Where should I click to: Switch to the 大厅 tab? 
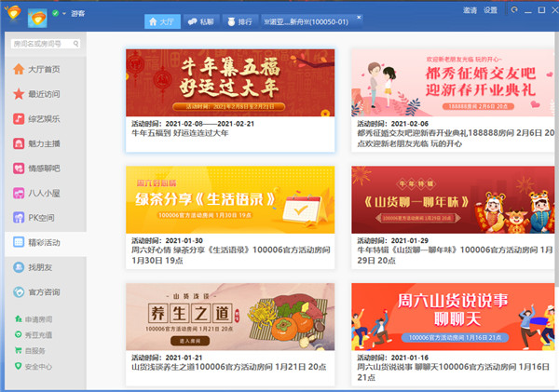tap(162, 21)
